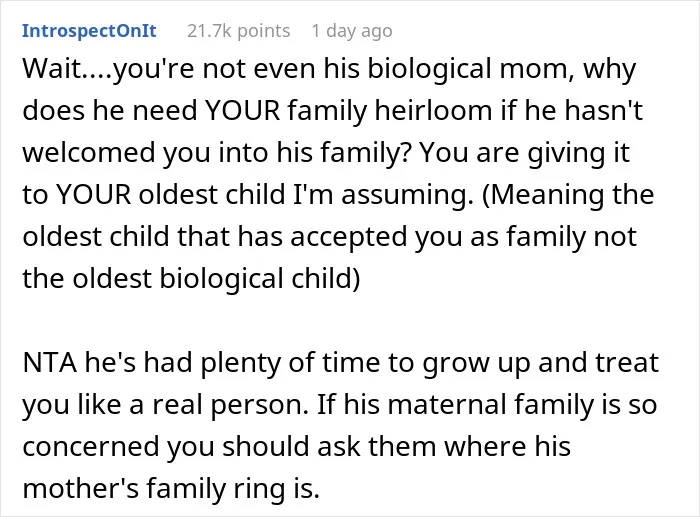Viewport: 700px width, 517px height.
Task: Click the parenthetical text "(Meaning the"
Action: [568, 195]
